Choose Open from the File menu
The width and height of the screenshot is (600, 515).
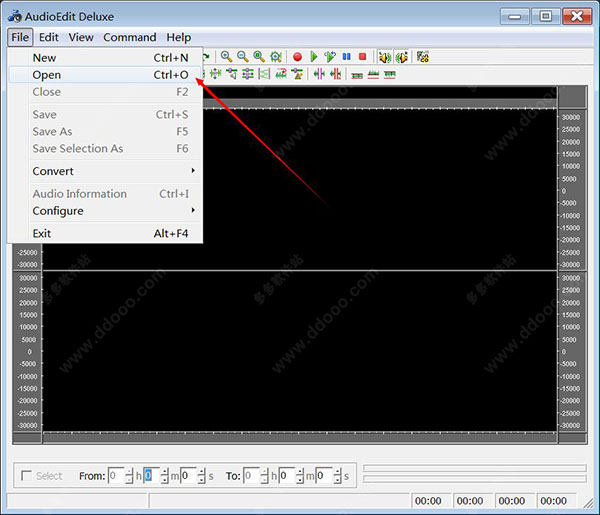105,75
